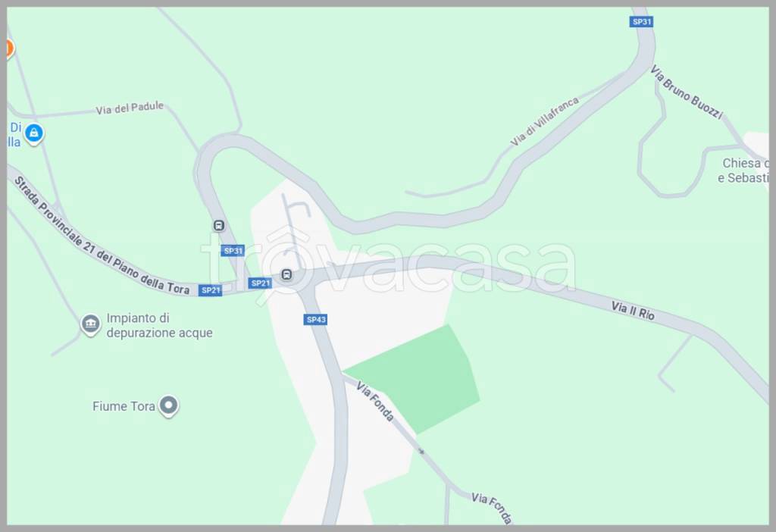776x532 pixels.
Task: Select the bus stop icon near SP31 badge
Action: point(219,226)
